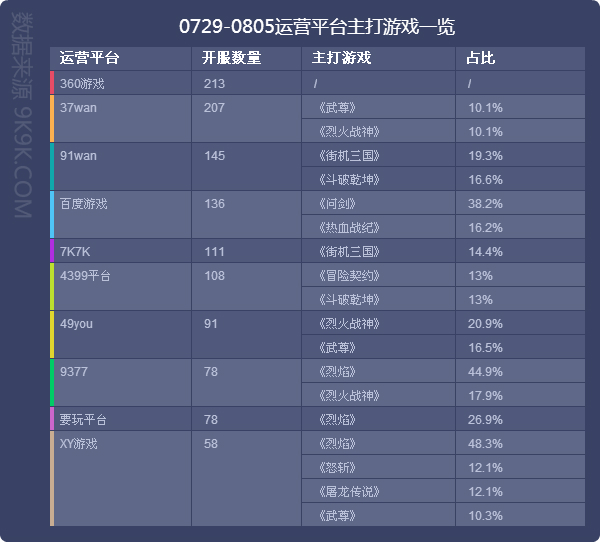Click the chart title 0729-0805运营平台主打游戏一览
This screenshot has height=542, width=600.
point(317,26)
